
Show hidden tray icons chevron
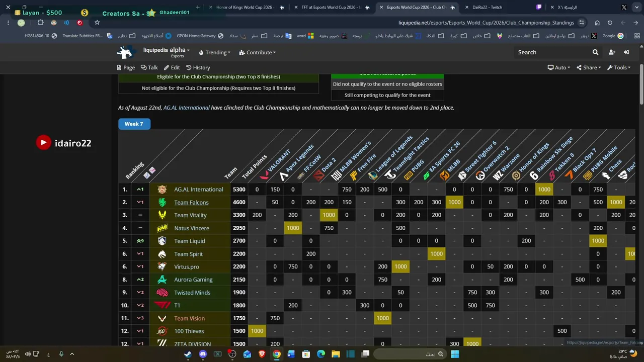point(72,354)
